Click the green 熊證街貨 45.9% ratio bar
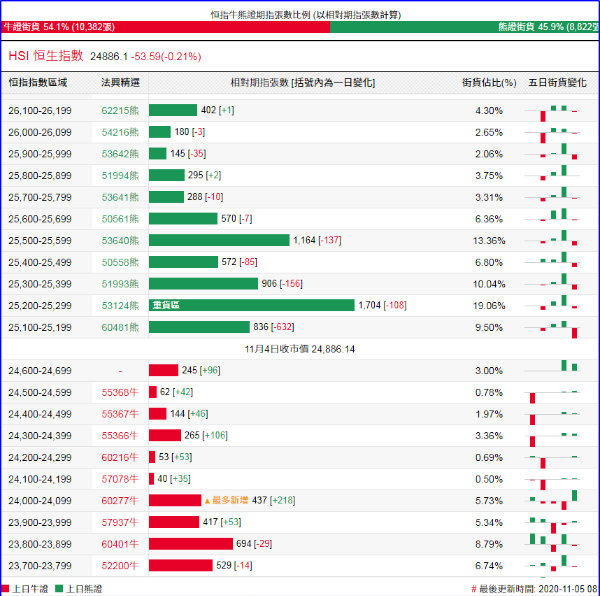Viewport: 600px width, 596px height. (x=464, y=27)
